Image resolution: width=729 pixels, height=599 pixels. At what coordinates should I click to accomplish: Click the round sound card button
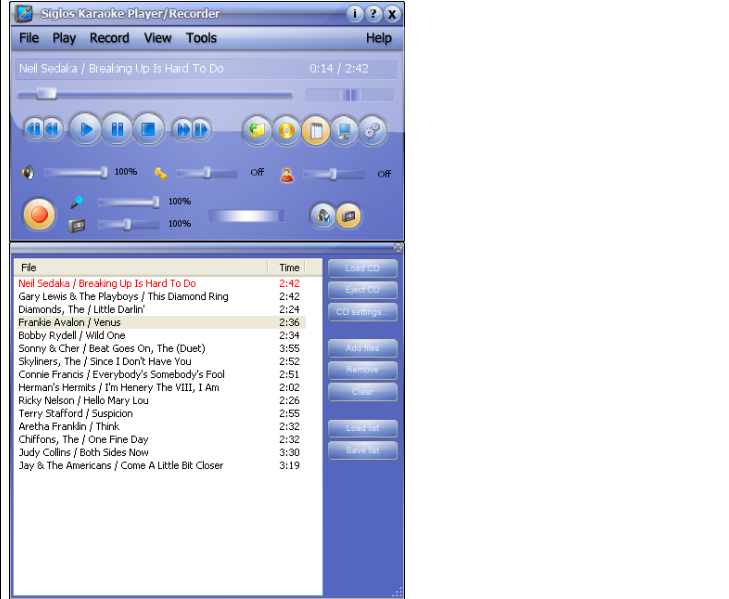[x=348, y=216]
